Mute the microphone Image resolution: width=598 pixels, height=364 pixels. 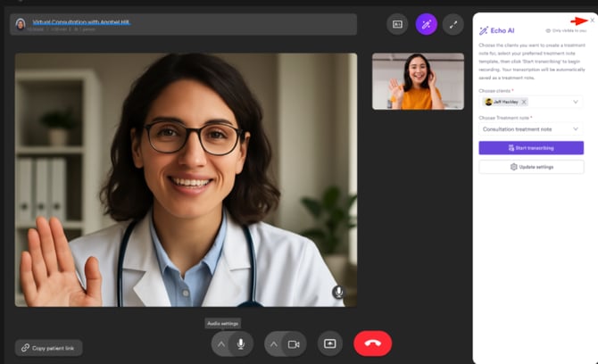coord(240,343)
